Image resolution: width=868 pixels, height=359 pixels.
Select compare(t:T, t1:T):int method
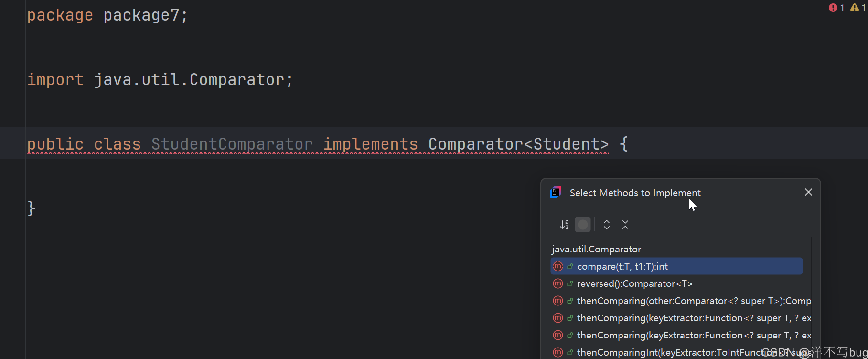click(676, 266)
